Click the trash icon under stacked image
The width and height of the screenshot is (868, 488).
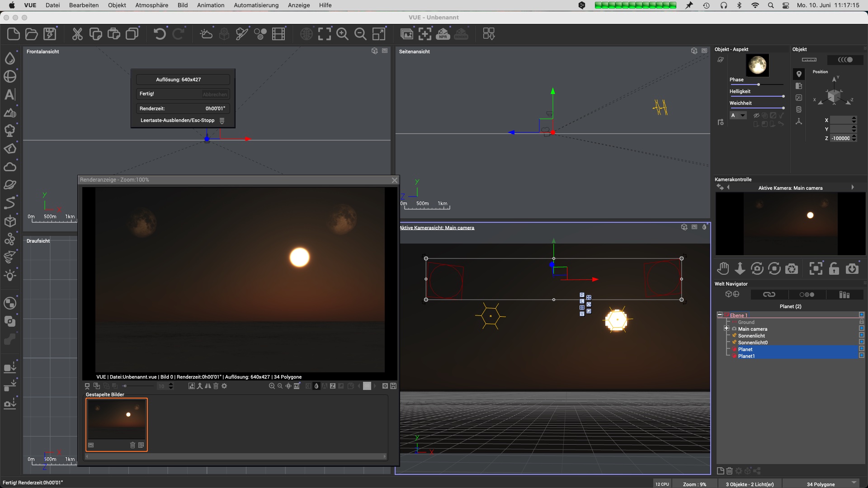tap(132, 445)
